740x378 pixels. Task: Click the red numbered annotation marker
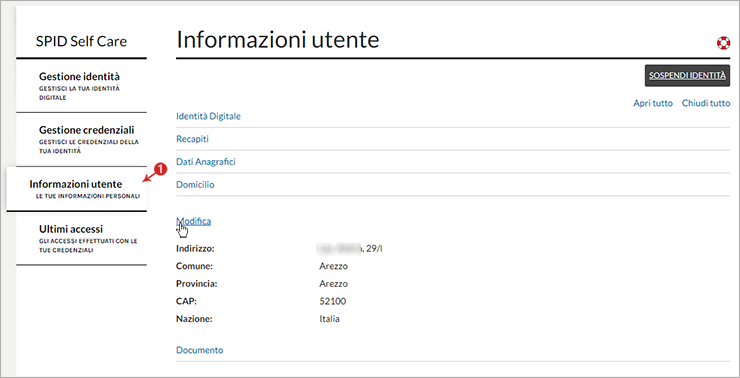pyautogui.click(x=161, y=169)
